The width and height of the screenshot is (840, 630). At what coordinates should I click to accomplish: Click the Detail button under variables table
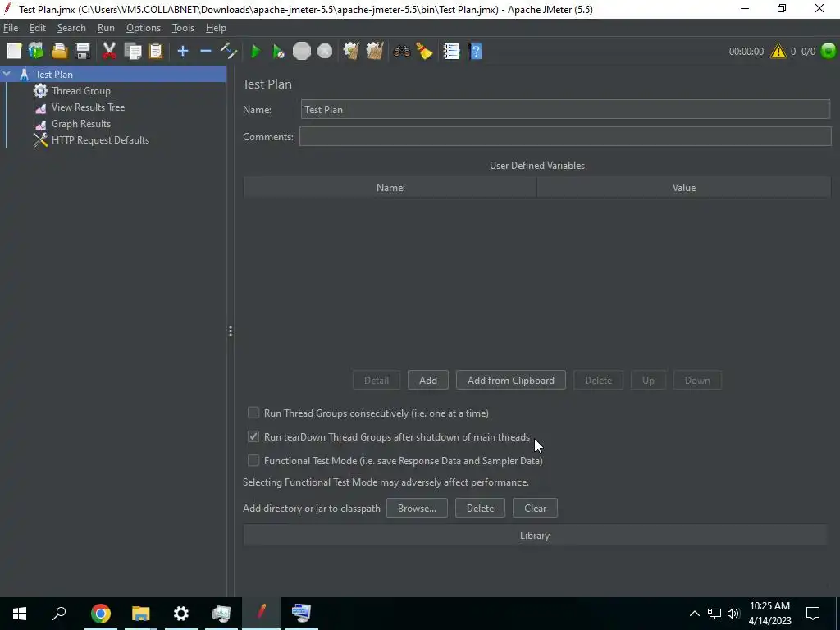click(376, 380)
